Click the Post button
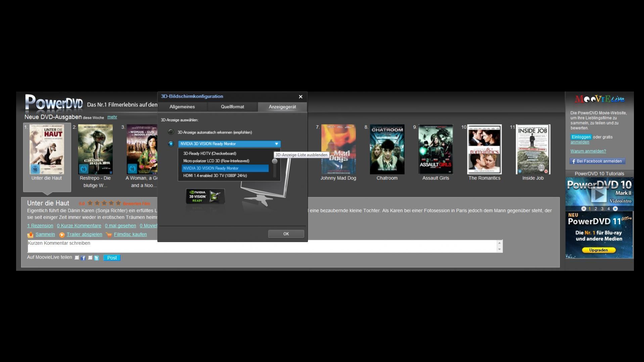This screenshot has width=644, height=362. coord(112,258)
